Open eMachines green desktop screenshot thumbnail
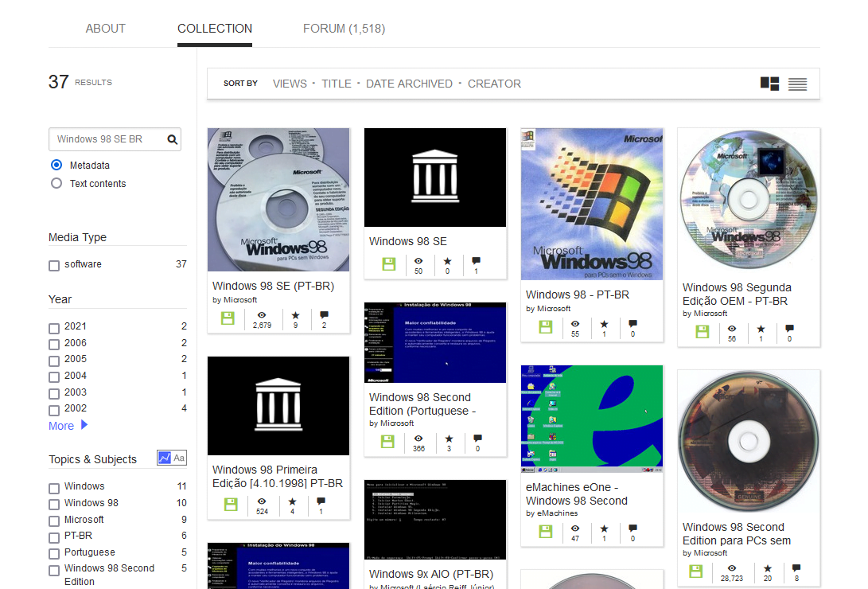Image resolution: width=868 pixels, height=589 pixels. (x=592, y=419)
